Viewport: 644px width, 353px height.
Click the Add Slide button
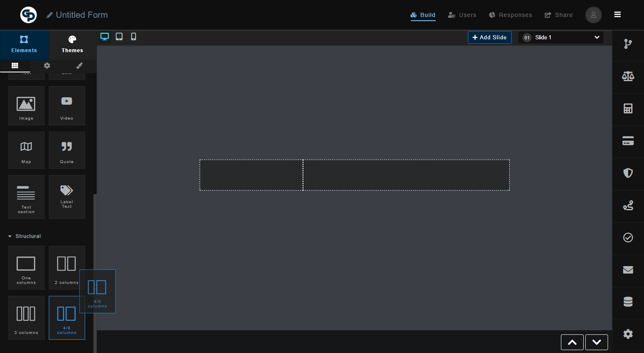click(x=490, y=37)
